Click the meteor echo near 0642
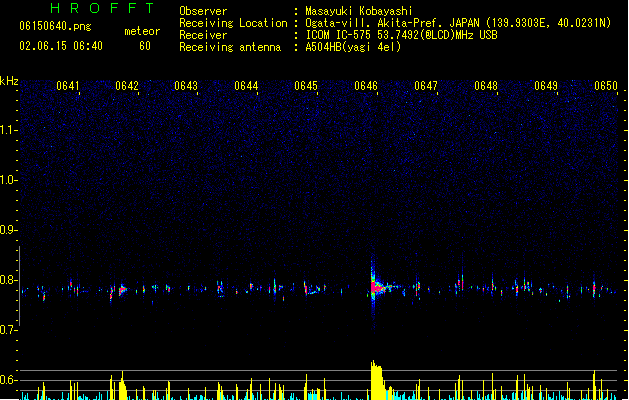The image size is (629, 400). [x=122, y=289]
